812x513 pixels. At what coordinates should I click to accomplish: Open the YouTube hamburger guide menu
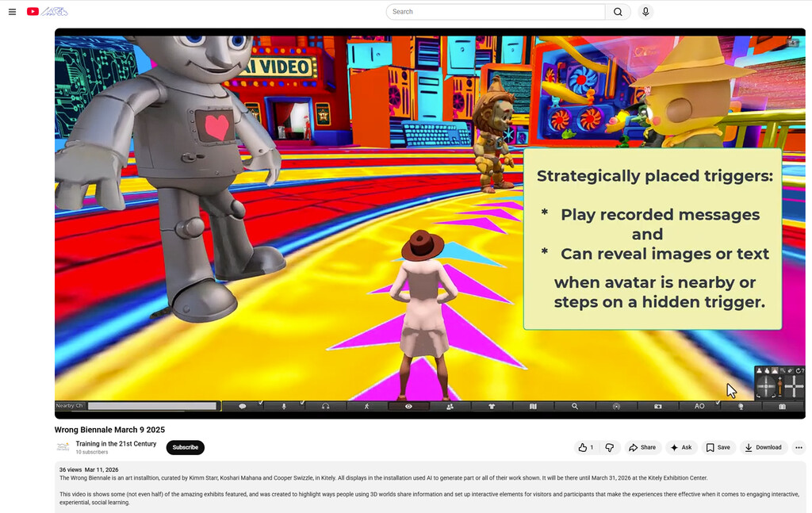(12, 12)
